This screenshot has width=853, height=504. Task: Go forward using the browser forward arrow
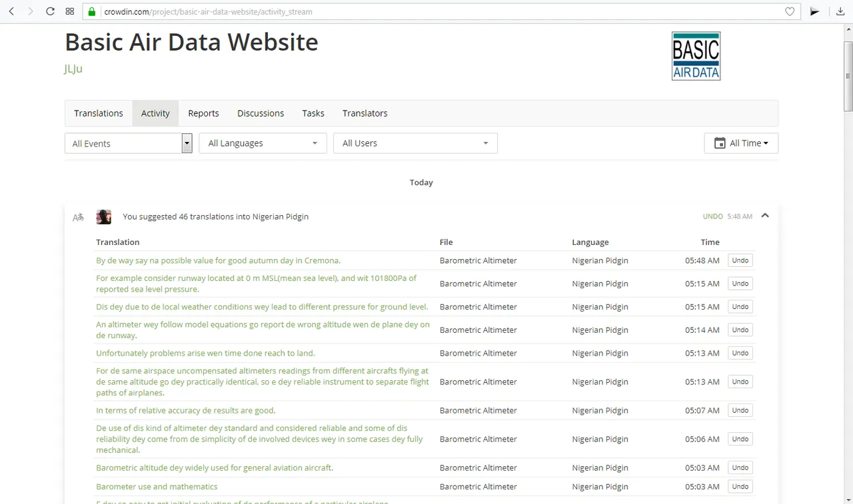coord(30,11)
